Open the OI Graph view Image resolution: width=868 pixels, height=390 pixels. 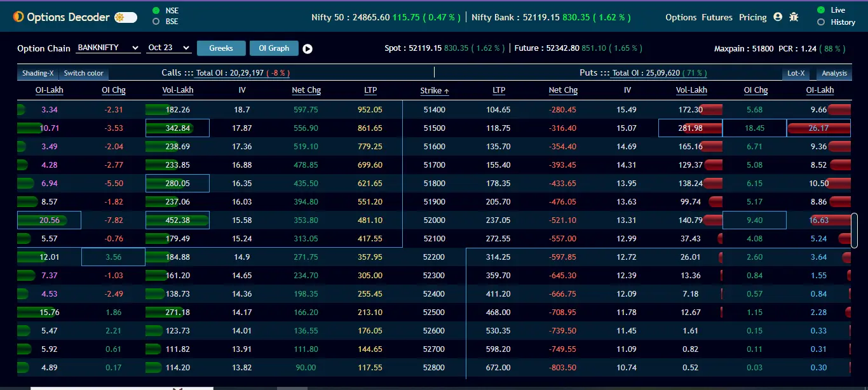click(274, 48)
